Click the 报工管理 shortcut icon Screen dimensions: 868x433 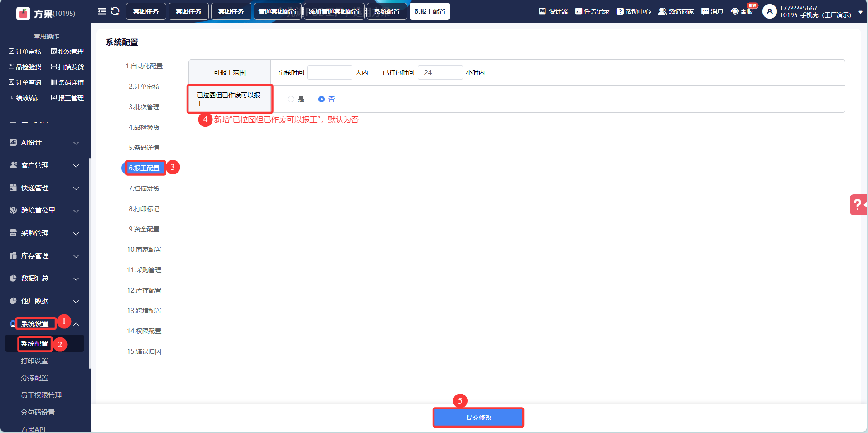(54, 97)
